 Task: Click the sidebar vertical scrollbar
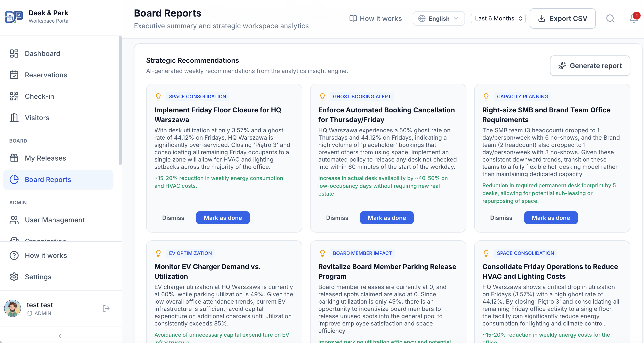pyautogui.click(x=120, y=100)
